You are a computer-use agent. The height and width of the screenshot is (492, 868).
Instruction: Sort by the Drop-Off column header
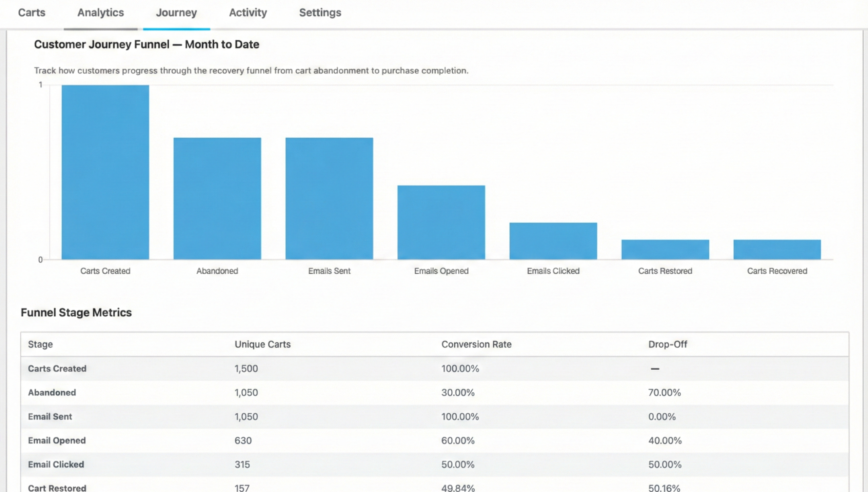coord(668,344)
